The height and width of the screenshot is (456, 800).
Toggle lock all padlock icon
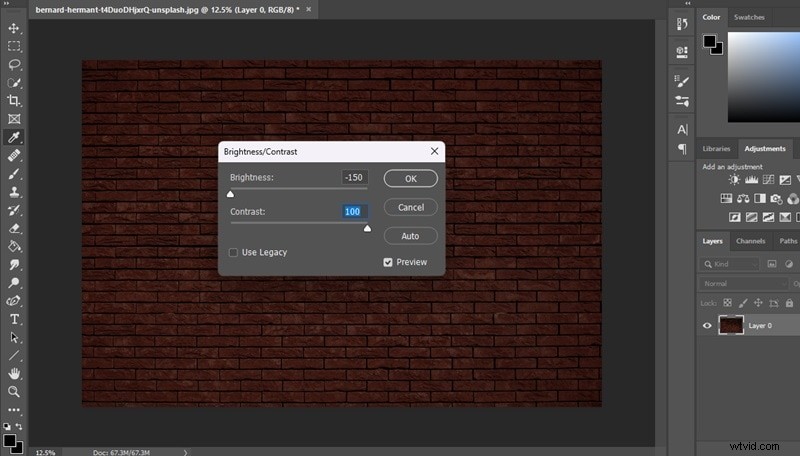tap(789, 303)
